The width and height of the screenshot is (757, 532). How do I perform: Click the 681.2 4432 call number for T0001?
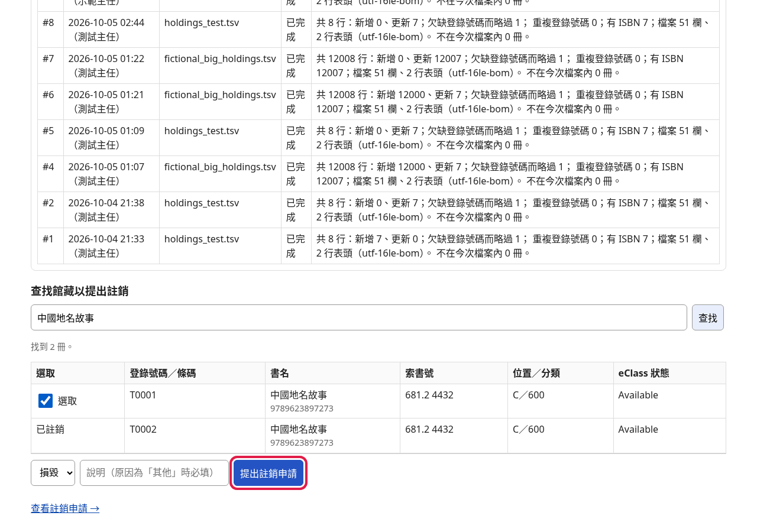tap(429, 395)
